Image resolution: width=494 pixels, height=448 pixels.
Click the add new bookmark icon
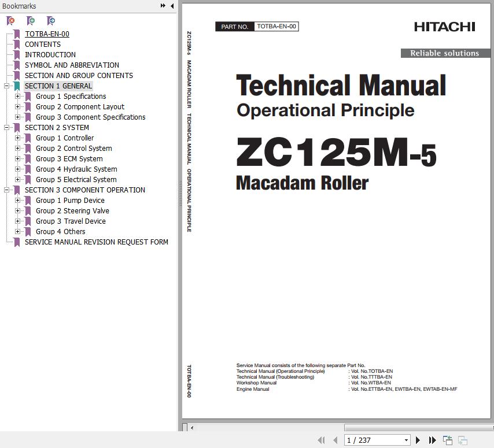point(31,21)
